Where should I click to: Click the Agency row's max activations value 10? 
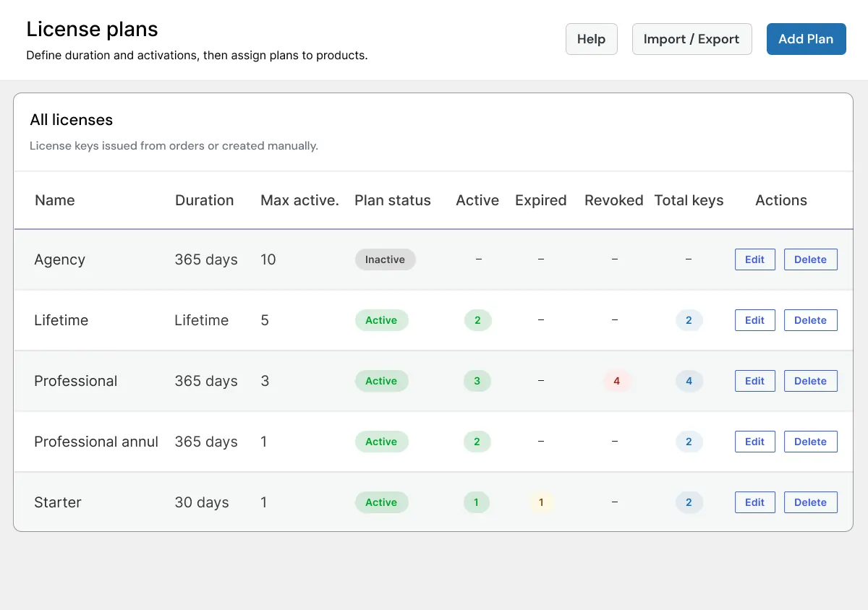(x=268, y=259)
